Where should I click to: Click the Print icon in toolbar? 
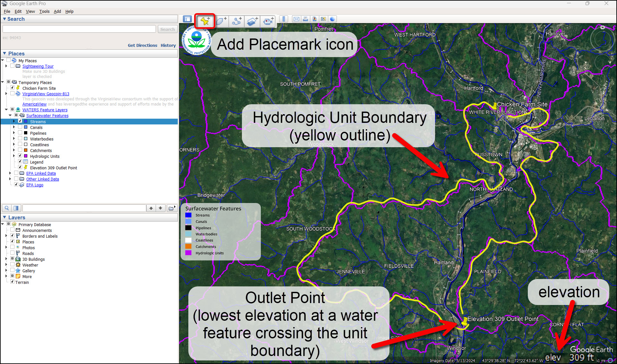305,19
